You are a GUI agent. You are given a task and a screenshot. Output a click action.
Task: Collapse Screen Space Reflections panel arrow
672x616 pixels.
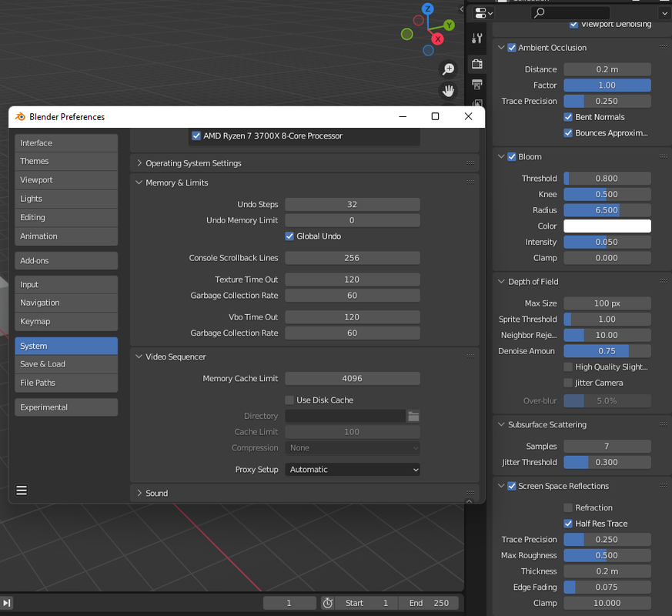(501, 485)
